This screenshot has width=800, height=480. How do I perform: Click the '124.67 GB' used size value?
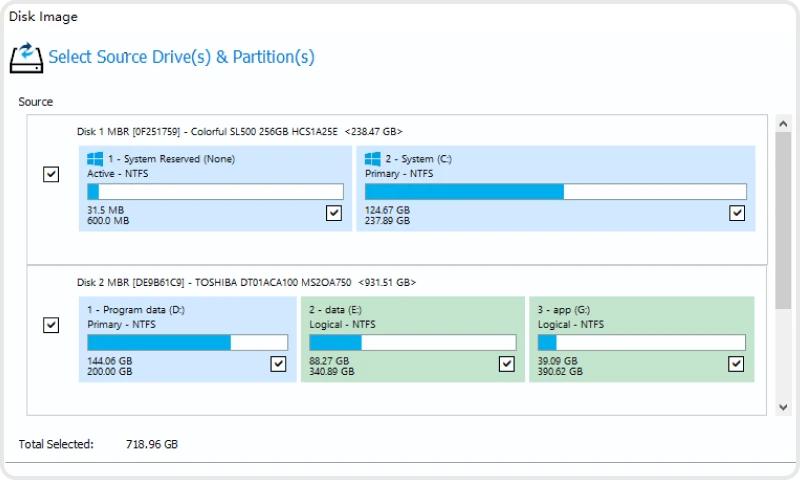click(x=387, y=210)
